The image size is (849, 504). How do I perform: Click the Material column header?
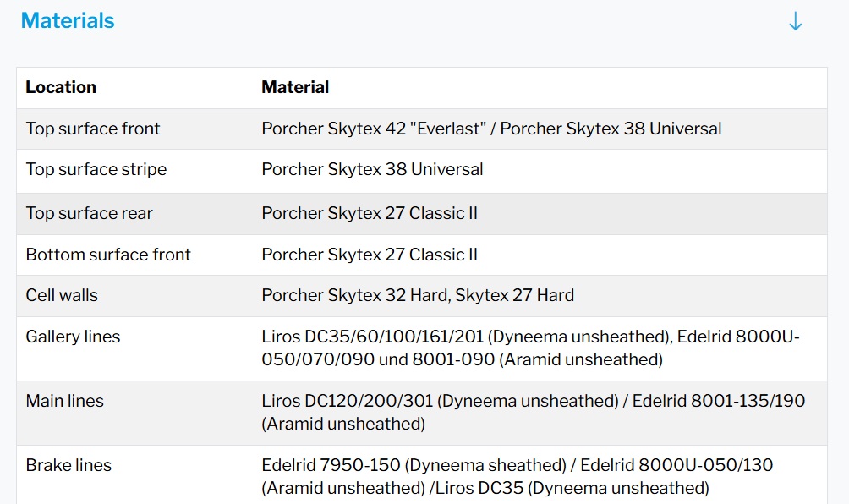coord(295,87)
